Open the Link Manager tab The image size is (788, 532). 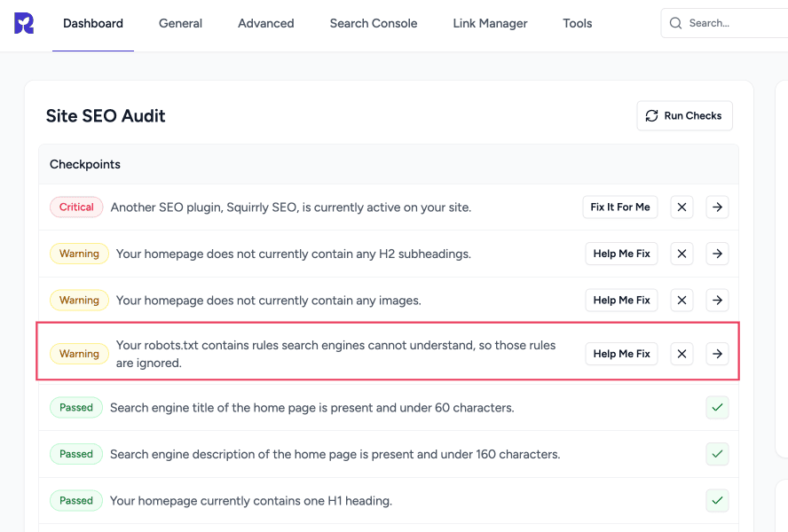[x=490, y=23]
